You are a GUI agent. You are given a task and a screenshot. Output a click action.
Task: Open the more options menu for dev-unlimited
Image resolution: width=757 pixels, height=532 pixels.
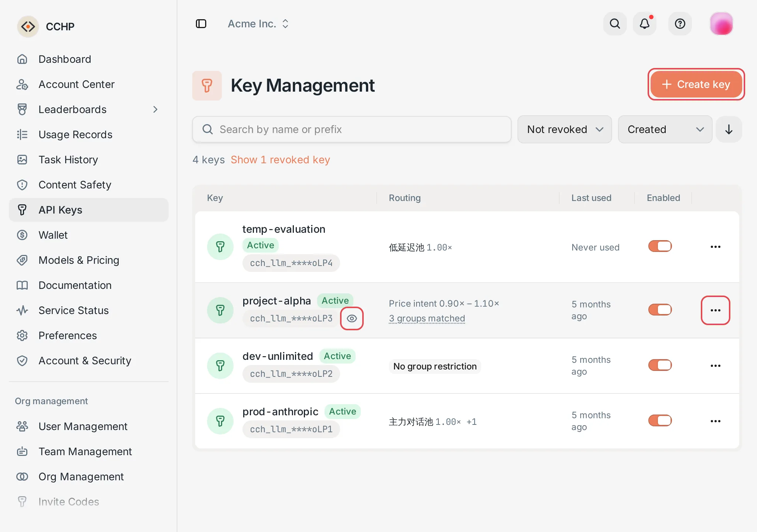point(716,366)
